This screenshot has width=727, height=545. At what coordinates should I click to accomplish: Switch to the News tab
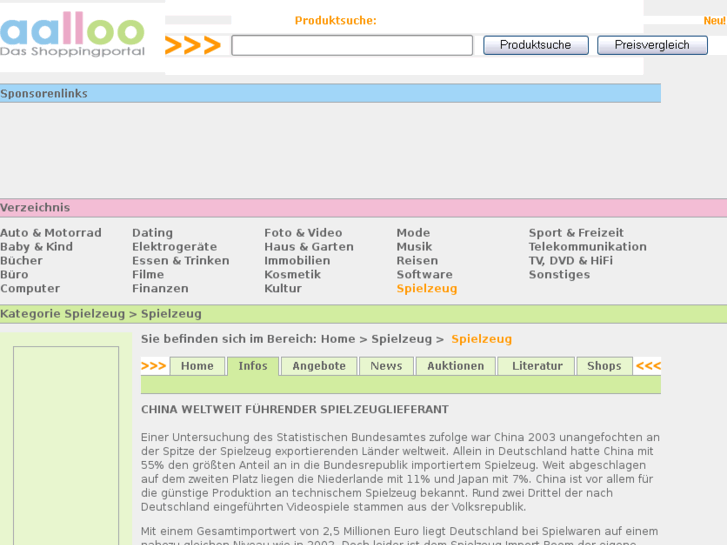pyautogui.click(x=386, y=366)
